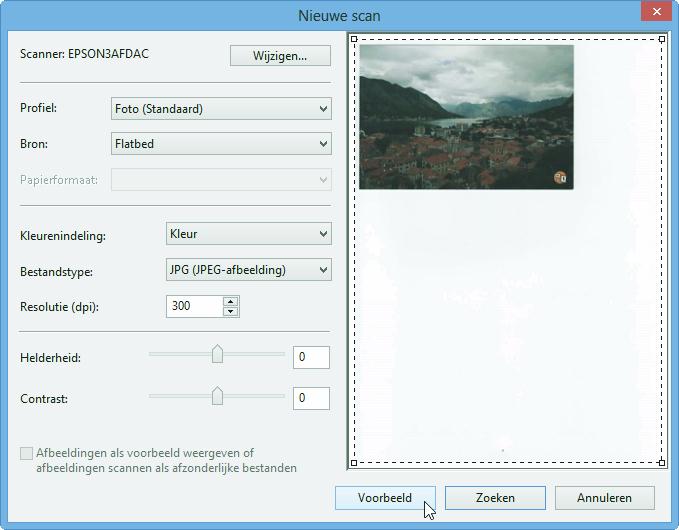The image size is (679, 530).
Task: Select the top-right crop handle of preview
Action: pyautogui.click(x=662, y=39)
